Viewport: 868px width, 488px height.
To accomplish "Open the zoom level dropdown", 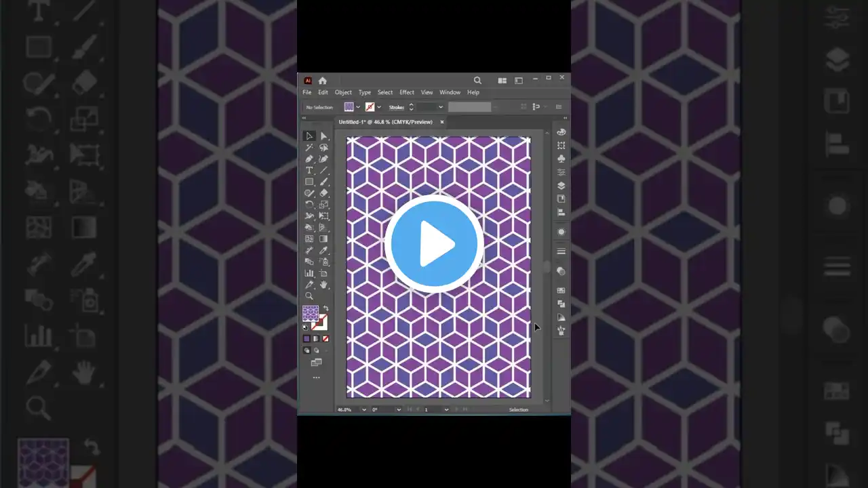I will pos(364,409).
